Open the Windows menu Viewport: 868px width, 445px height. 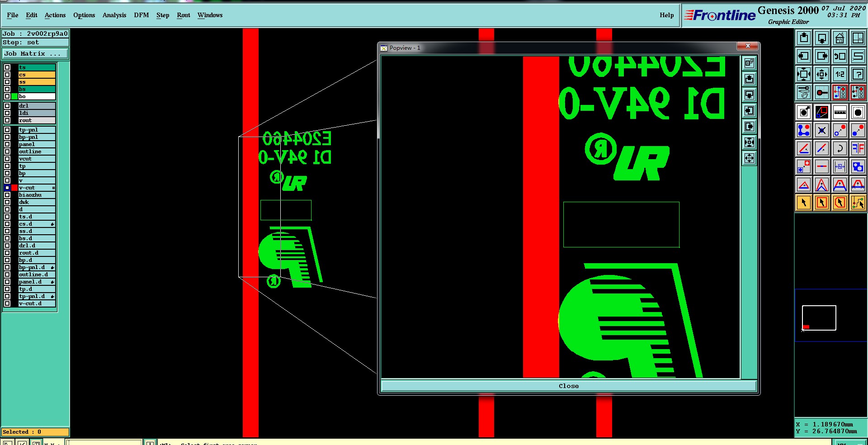[x=210, y=15]
